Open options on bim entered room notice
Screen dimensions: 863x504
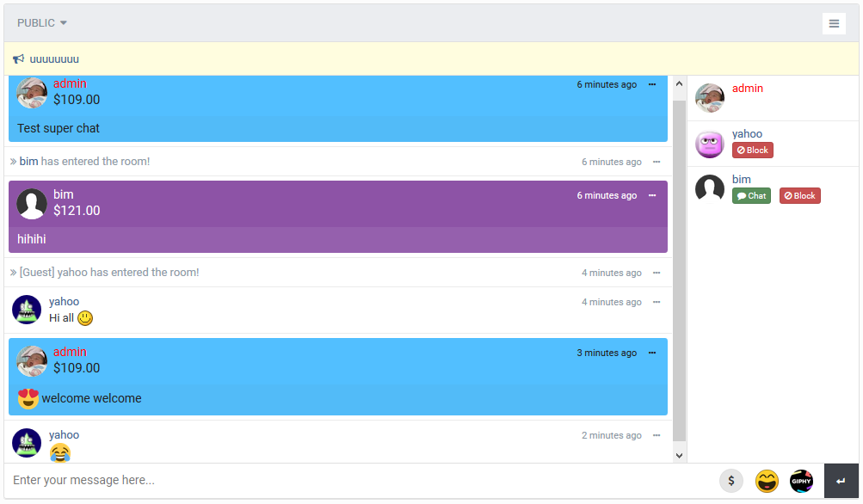pos(656,162)
